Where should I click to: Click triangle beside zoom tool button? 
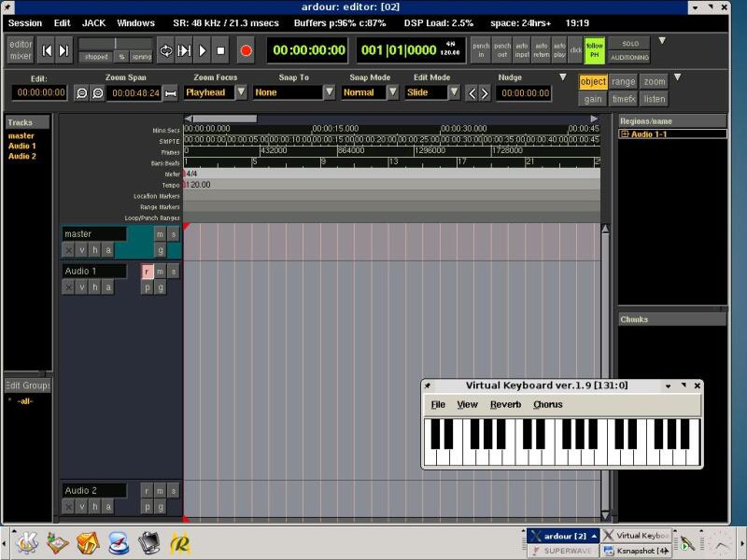(678, 77)
